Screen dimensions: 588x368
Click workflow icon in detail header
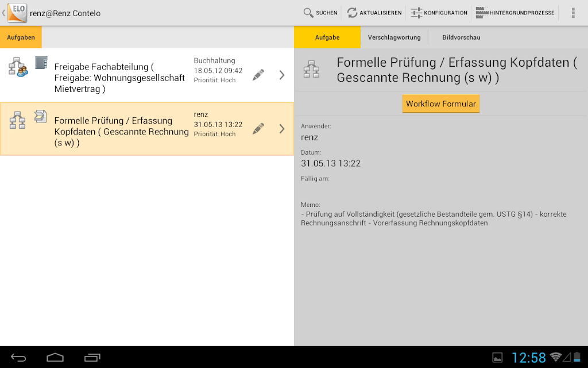click(x=311, y=69)
